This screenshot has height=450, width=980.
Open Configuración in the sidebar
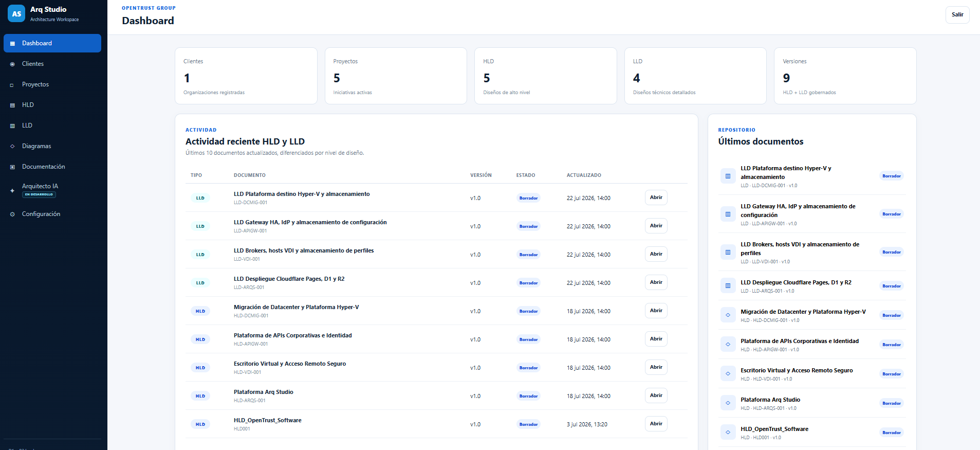[x=52, y=214]
